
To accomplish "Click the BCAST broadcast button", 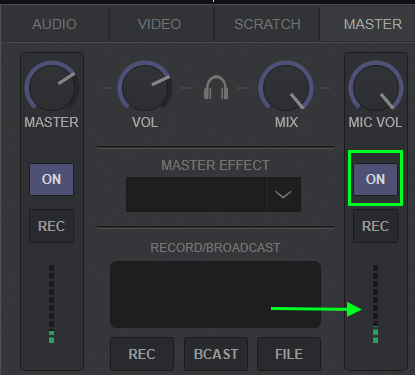I will click(x=216, y=354).
